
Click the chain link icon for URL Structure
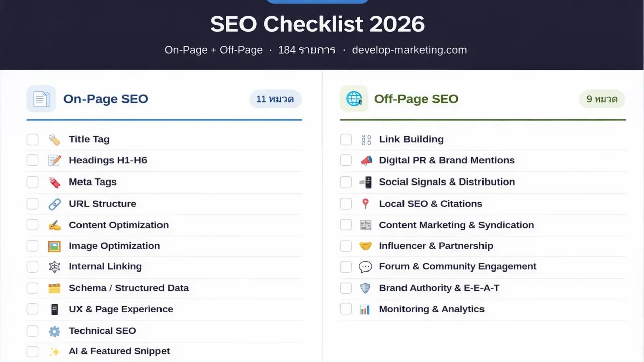[x=54, y=203]
